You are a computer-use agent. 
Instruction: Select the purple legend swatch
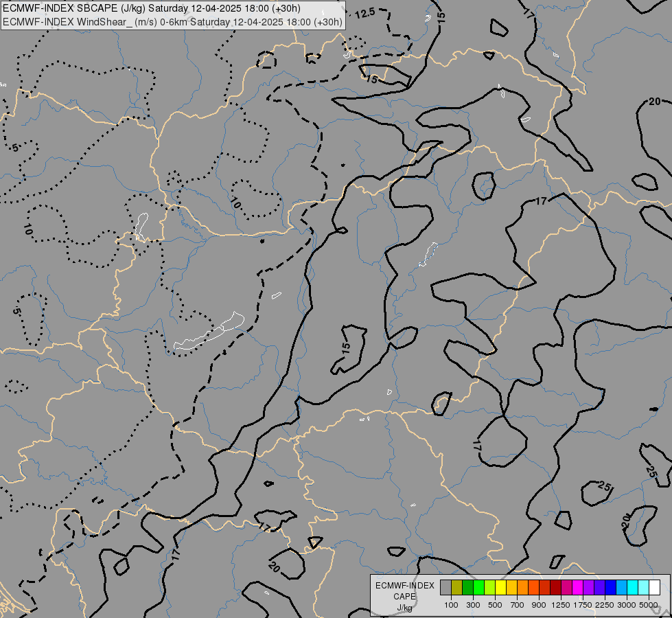pyautogui.click(x=589, y=588)
